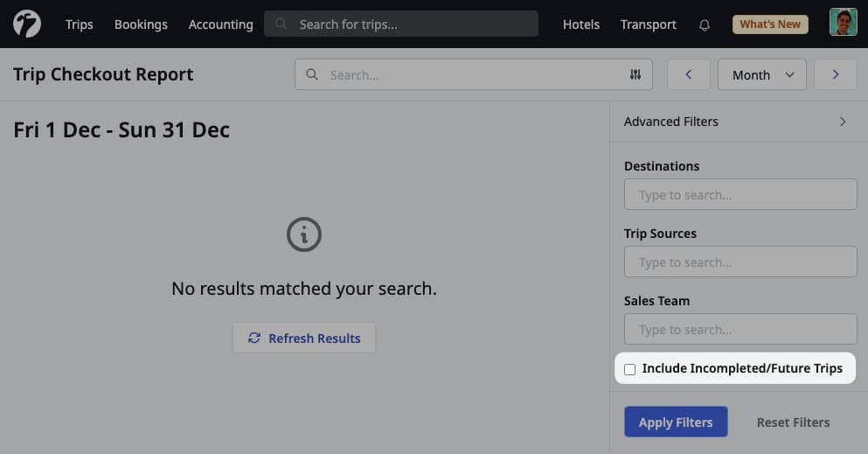
Task: Click the app logo in the top-left
Action: 27,24
